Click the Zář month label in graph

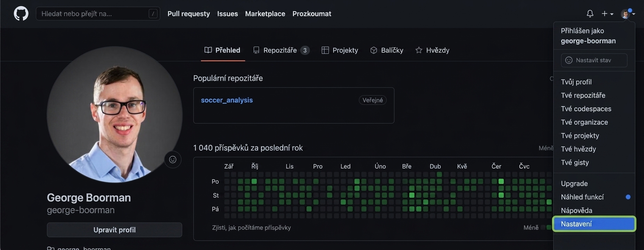(229, 166)
